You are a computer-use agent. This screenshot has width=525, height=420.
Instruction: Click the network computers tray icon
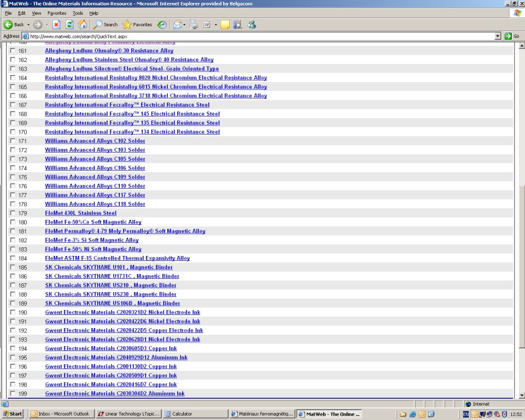click(x=489, y=415)
